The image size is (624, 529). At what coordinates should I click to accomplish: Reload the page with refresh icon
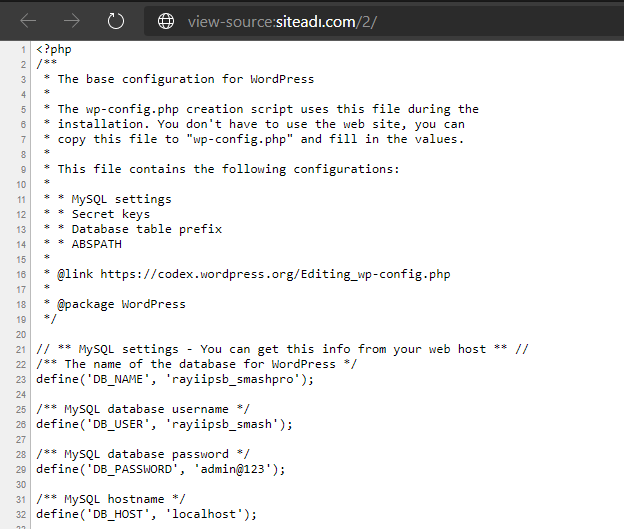click(x=116, y=21)
